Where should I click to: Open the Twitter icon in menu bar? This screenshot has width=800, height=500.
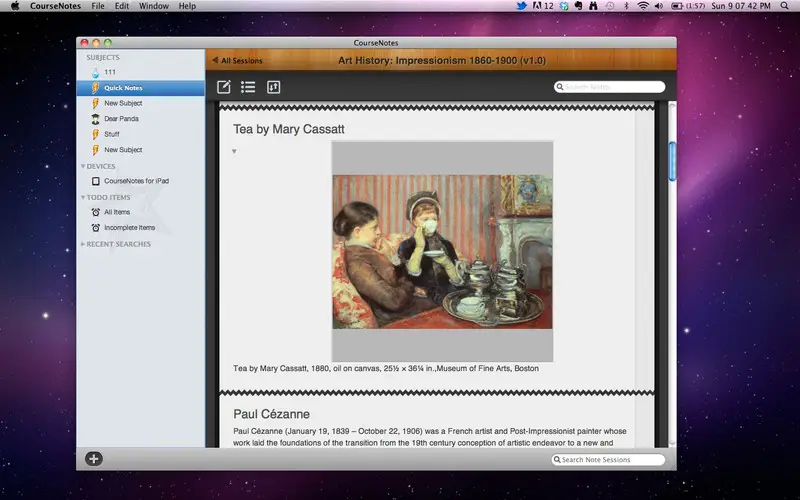pos(521,6)
